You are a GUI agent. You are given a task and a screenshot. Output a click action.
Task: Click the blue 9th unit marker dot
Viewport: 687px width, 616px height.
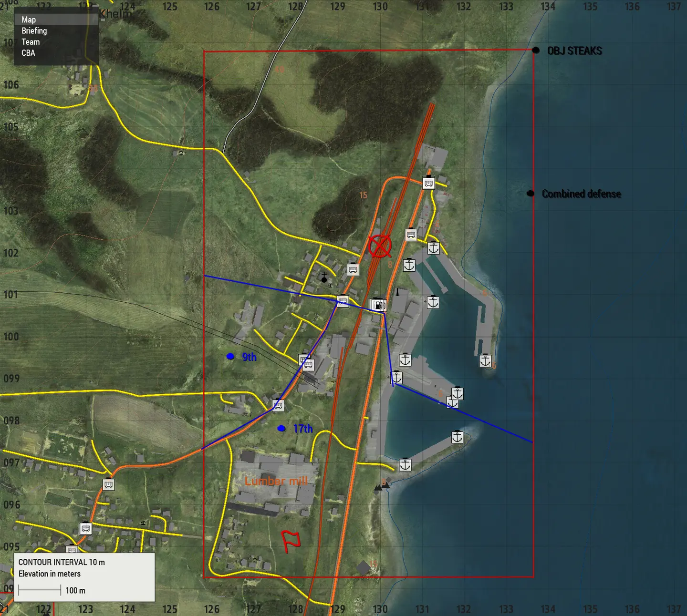click(x=230, y=356)
